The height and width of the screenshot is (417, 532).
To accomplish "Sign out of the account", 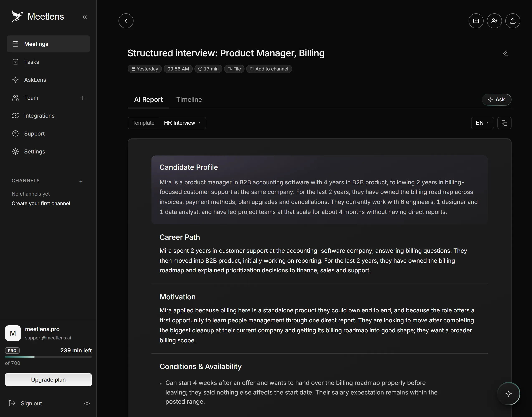I will tap(25, 403).
